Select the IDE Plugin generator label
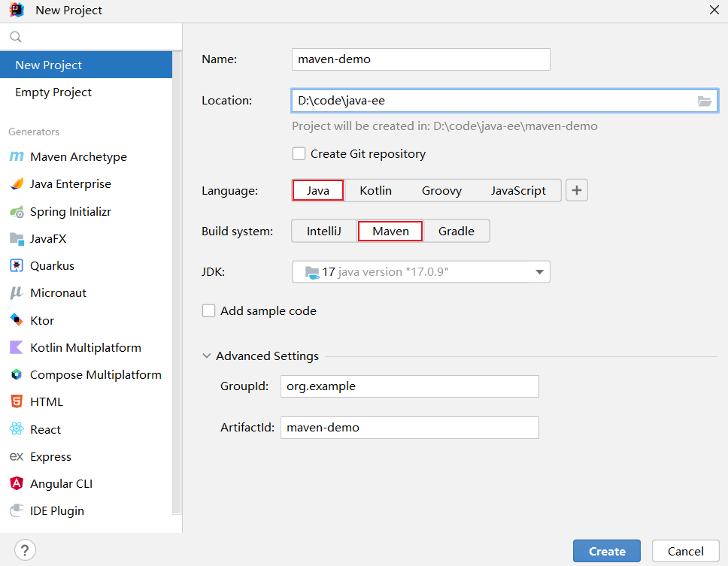This screenshot has width=728, height=566. click(x=57, y=511)
